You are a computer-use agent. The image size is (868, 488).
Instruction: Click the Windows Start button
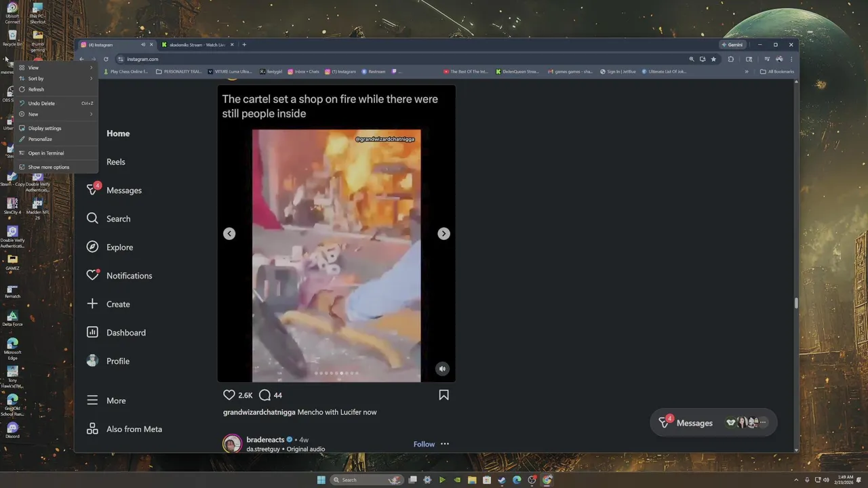click(x=321, y=480)
